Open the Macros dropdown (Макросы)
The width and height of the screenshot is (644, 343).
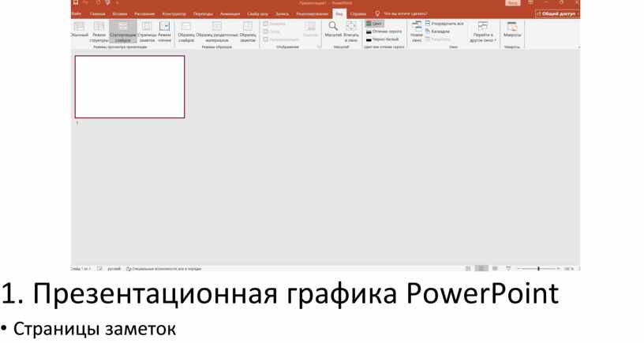pos(512,31)
